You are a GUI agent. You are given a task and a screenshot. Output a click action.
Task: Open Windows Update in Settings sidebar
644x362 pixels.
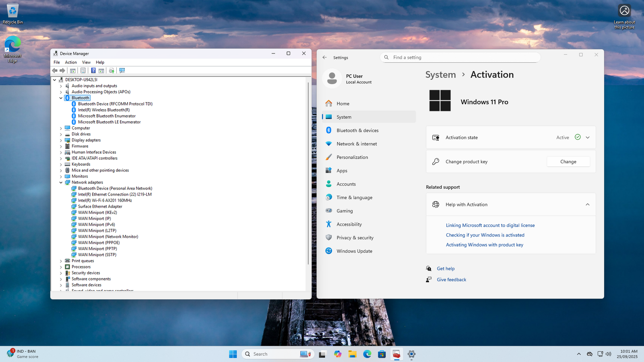pos(354,251)
